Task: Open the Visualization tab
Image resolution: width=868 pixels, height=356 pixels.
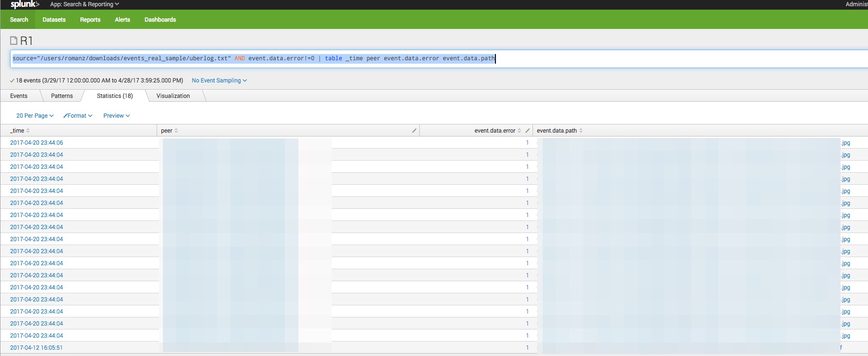Action: coord(173,96)
